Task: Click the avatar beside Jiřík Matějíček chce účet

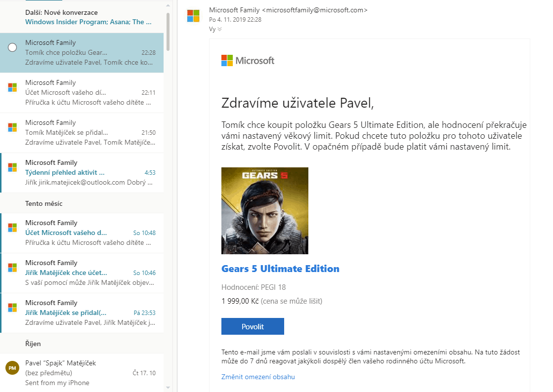Action: (x=13, y=268)
